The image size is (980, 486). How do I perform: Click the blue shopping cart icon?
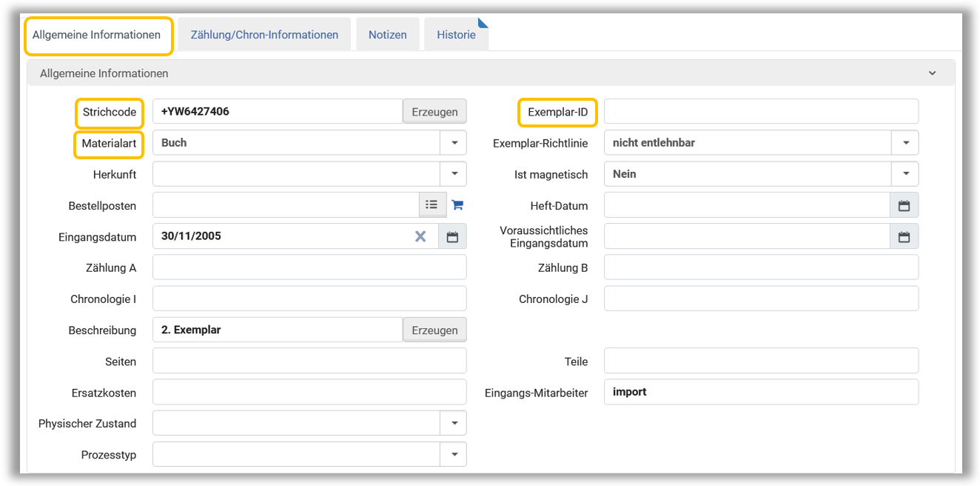click(457, 205)
